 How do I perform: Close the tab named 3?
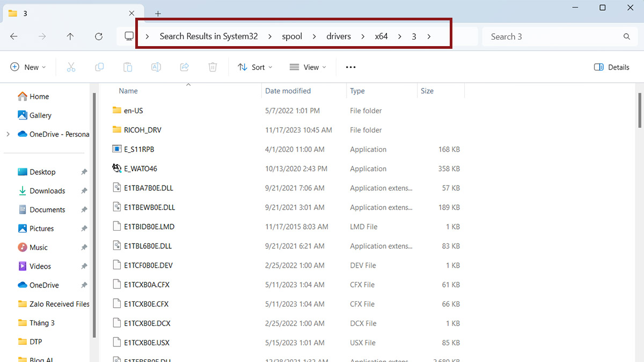(x=132, y=13)
